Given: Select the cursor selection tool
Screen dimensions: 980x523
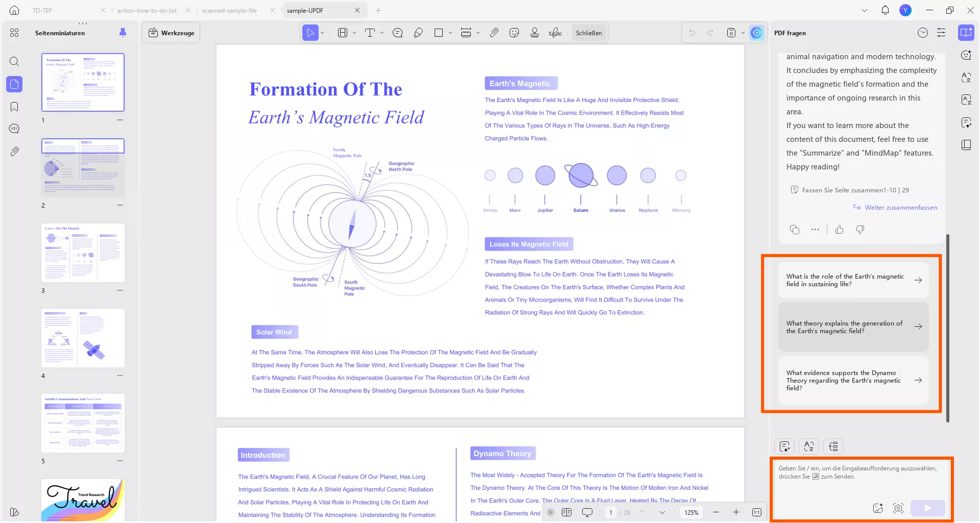Looking at the screenshot, I should pos(310,33).
